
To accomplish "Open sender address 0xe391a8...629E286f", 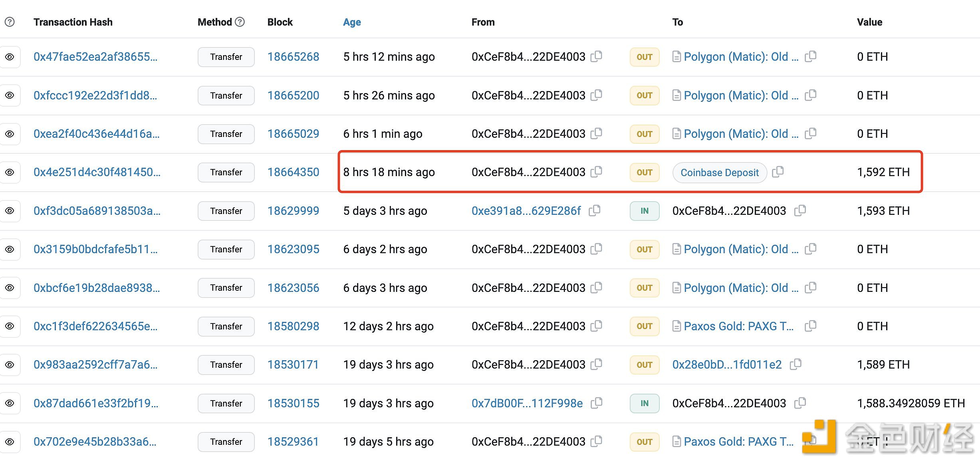I will [x=526, y=211].
